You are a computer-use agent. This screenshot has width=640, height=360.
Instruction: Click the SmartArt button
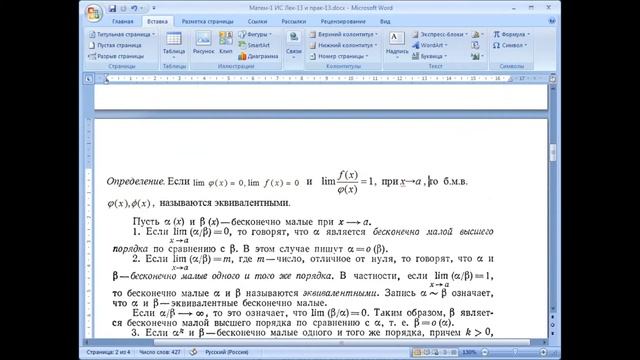[x=254, y=45]
